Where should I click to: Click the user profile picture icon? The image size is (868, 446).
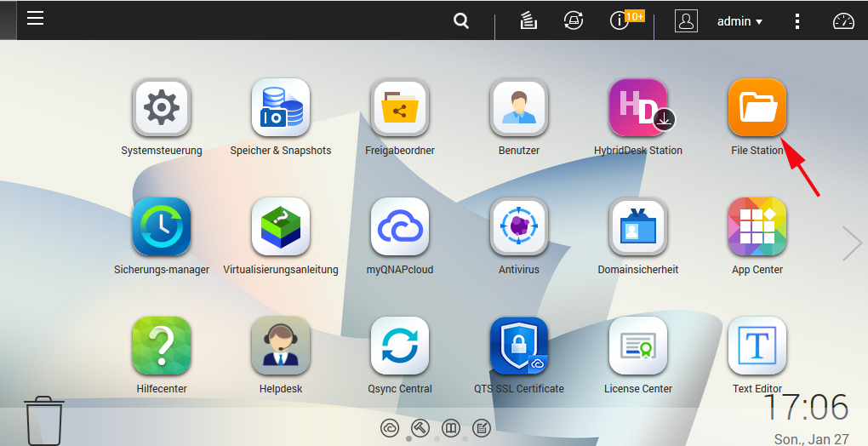686,21
